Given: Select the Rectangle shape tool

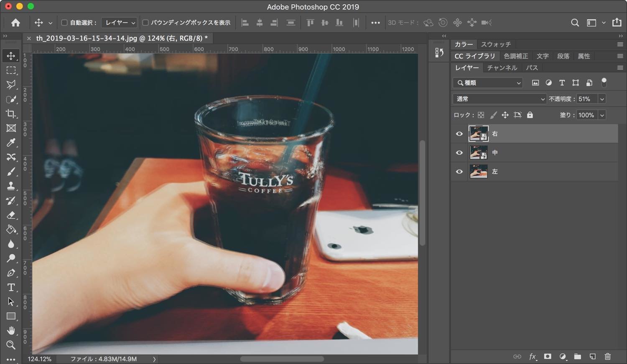Looking at the screenshot, I should [11, 316].
